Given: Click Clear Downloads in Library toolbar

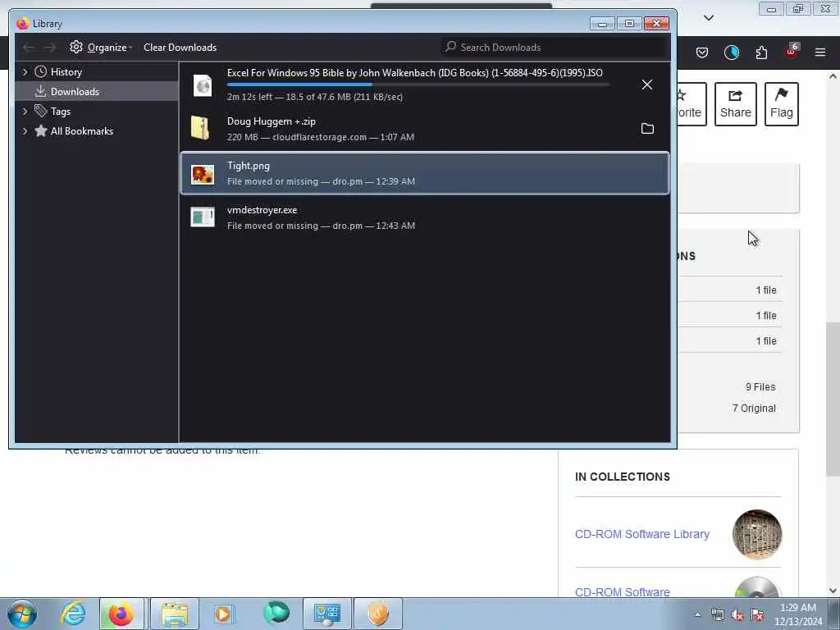Looking at the screenshot, I should pyautogui.click(x=180, y=47).
